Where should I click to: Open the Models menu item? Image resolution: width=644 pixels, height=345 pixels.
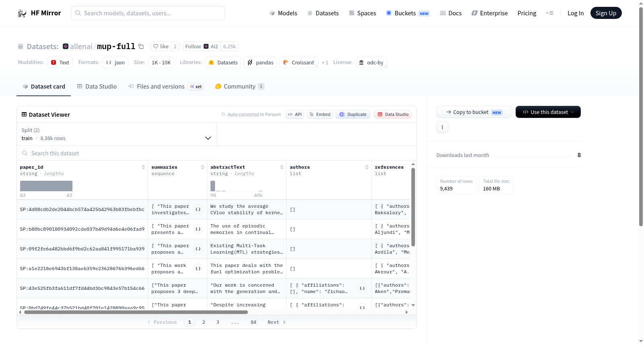(x=283, y=13)
